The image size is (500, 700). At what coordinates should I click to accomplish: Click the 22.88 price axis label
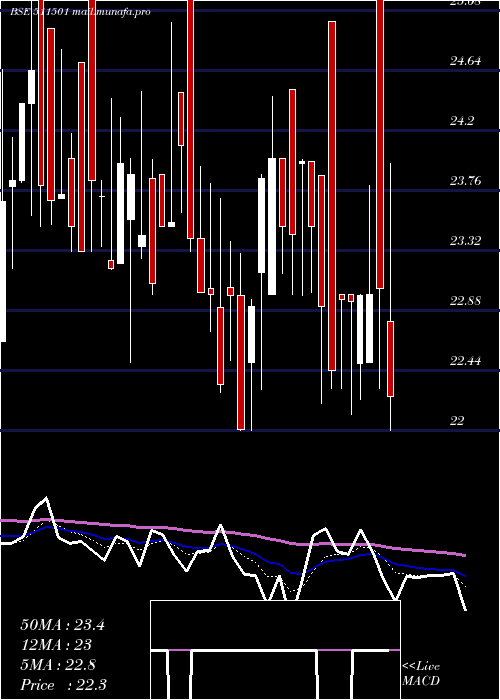(466, 301)
